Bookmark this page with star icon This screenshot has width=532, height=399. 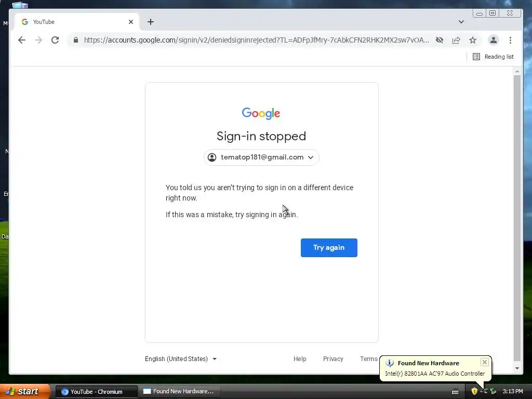pyautogui.click(x=473, y=40)
